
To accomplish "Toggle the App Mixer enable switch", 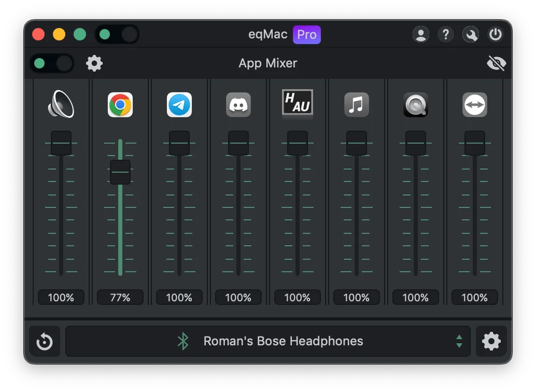I will (x=52, y=63).
